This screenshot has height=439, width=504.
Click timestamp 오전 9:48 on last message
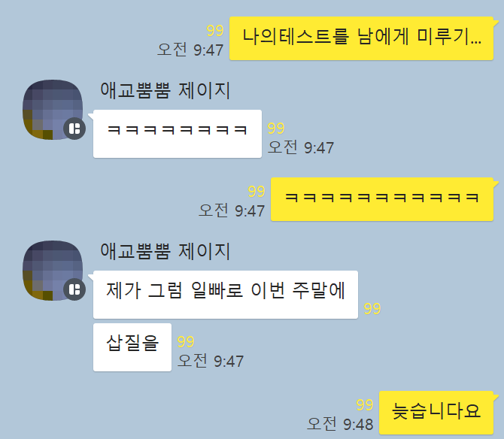coord(340,424)
